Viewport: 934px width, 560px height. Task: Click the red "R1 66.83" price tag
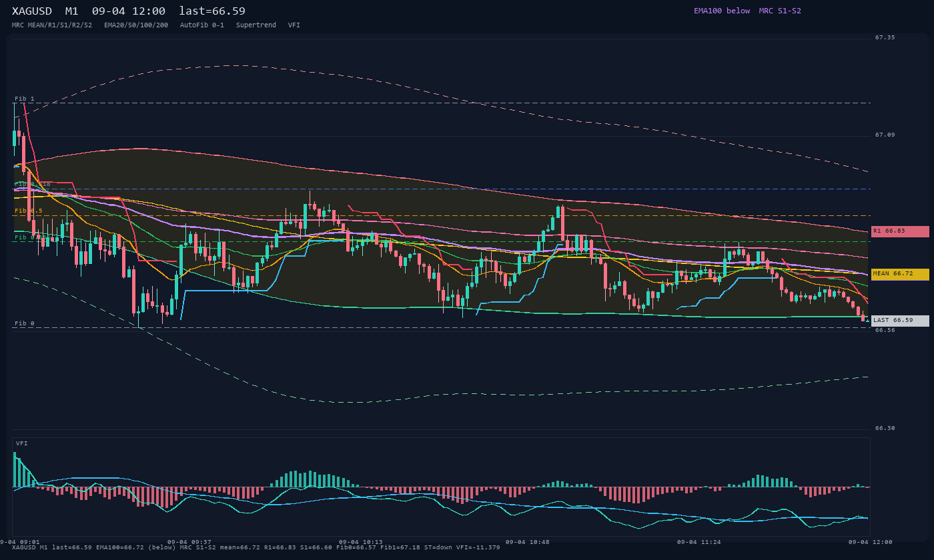[900, 231]
